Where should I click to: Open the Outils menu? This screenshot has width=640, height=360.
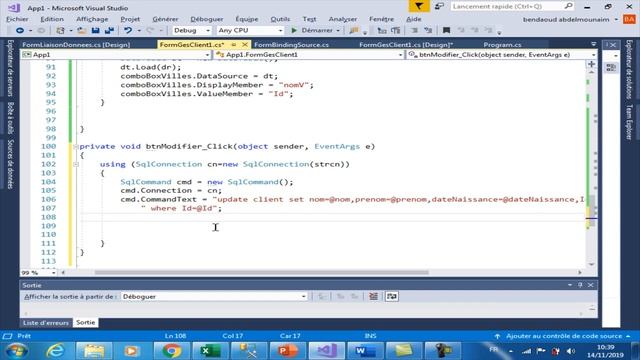point(280,19)
